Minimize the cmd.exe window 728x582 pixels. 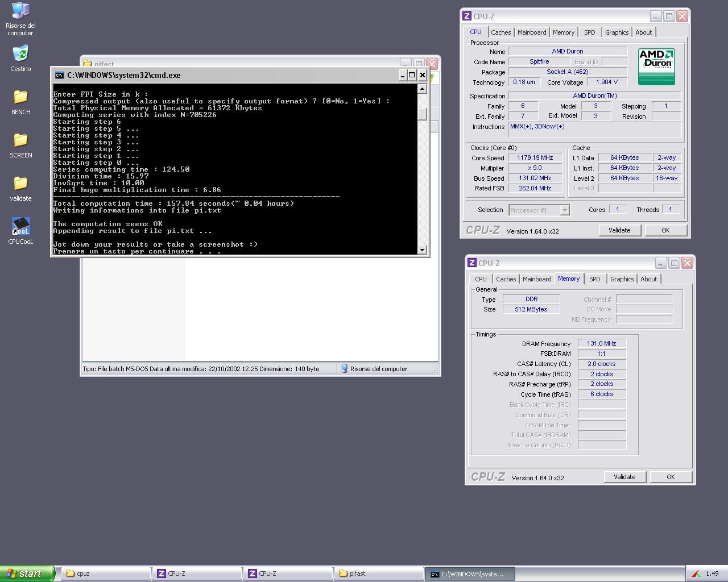(403, 75)
